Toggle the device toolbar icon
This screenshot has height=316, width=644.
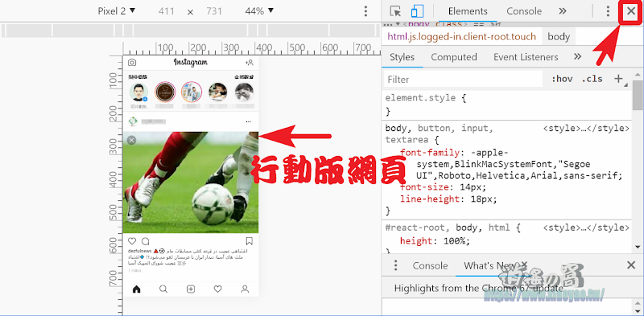[x=417, y=11]
